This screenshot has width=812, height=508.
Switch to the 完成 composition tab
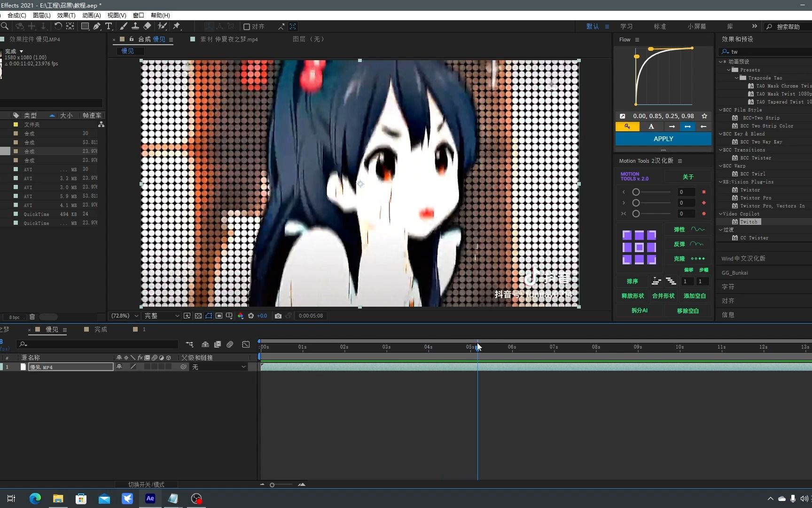(x=99, y=329)
